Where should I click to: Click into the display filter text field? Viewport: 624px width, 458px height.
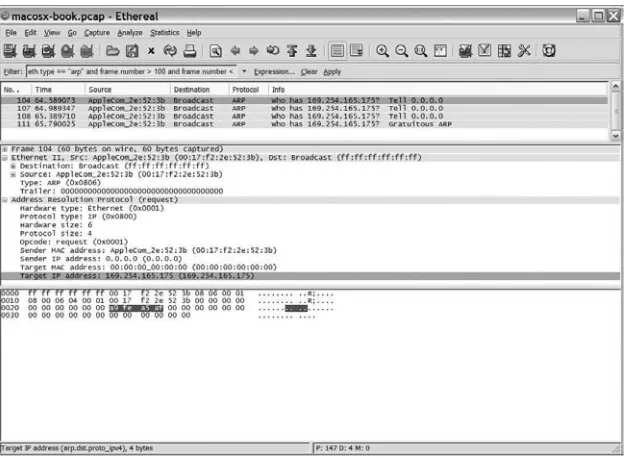131,72
